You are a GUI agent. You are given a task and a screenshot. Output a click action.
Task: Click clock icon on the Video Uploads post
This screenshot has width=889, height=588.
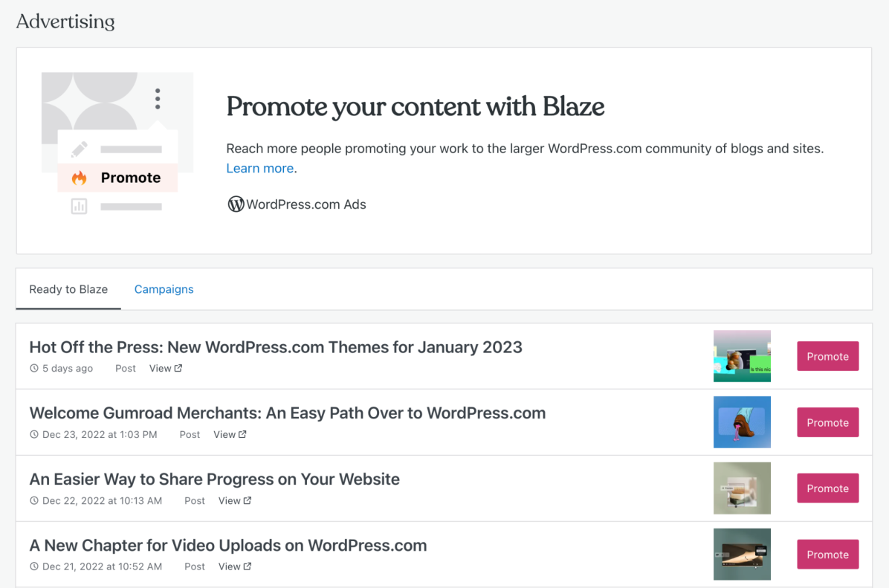pyautogui.click(x=34, y=566)
